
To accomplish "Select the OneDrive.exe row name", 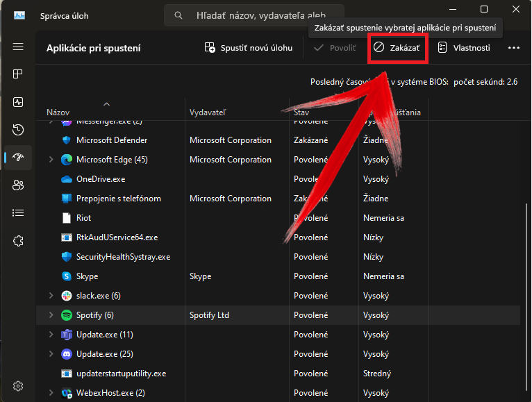I will point(101,179).
